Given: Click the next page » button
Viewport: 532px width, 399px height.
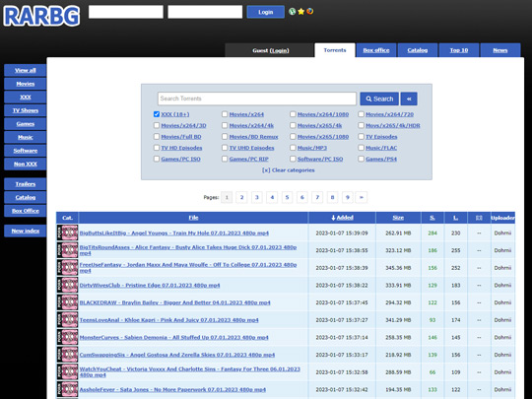Looking at the screenshot, I should click(x=362, y=197).
